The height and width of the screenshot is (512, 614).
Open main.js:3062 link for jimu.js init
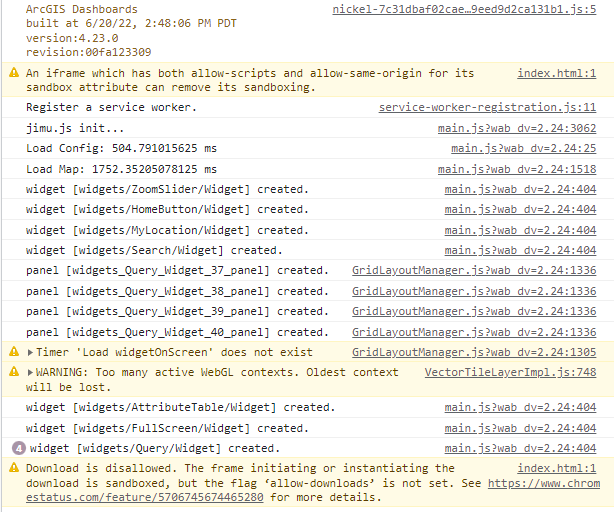[x=517, y=128]
